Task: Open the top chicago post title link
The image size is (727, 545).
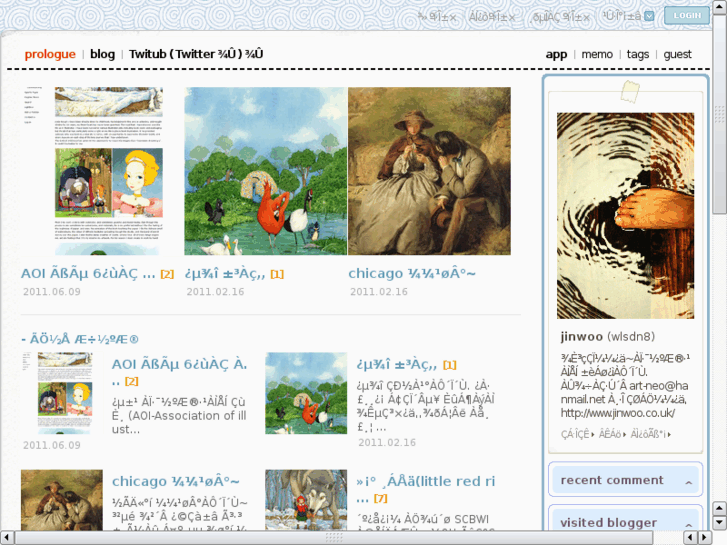Action: coord(412,274)
